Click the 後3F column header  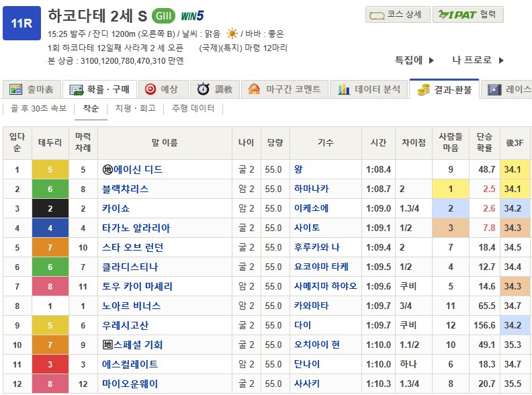(x=515, y=143)
